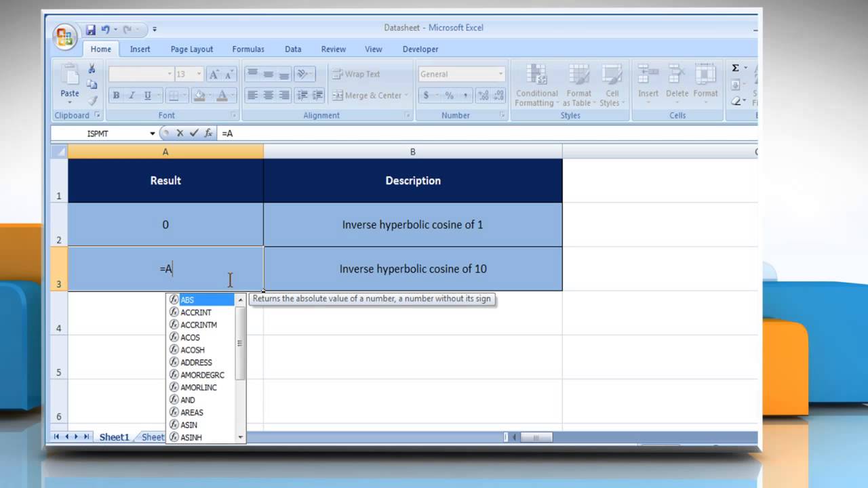This screenshot has width=868, height=488.
Task: Switch to the Data tab
Action: tap(293, 49)
